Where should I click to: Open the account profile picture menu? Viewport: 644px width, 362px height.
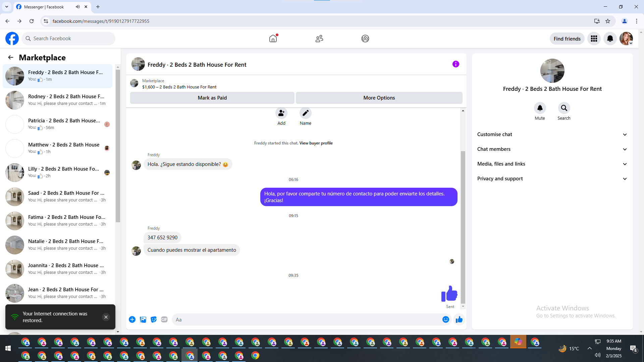626,39
